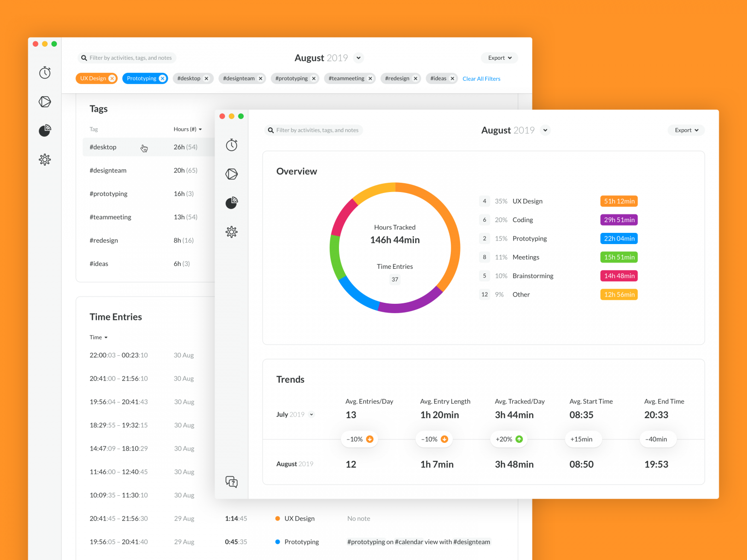Click the settings gear in back window sidebar

45,159
